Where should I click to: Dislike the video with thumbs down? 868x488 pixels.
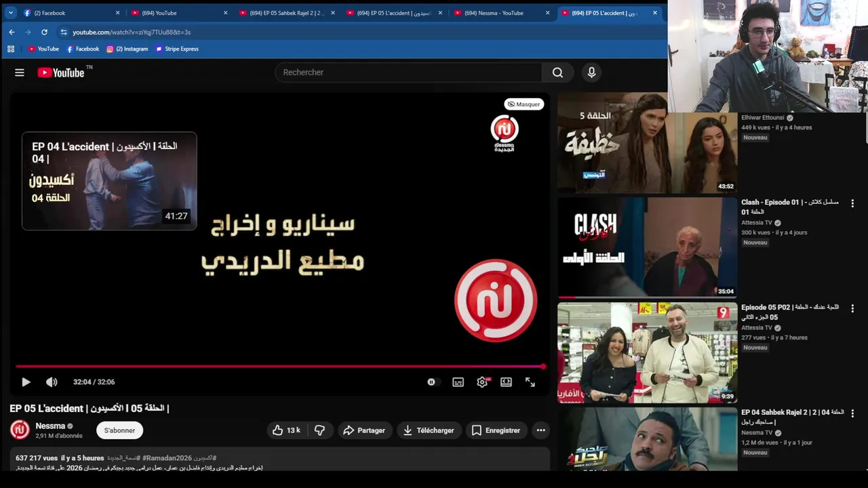(319, 430)
